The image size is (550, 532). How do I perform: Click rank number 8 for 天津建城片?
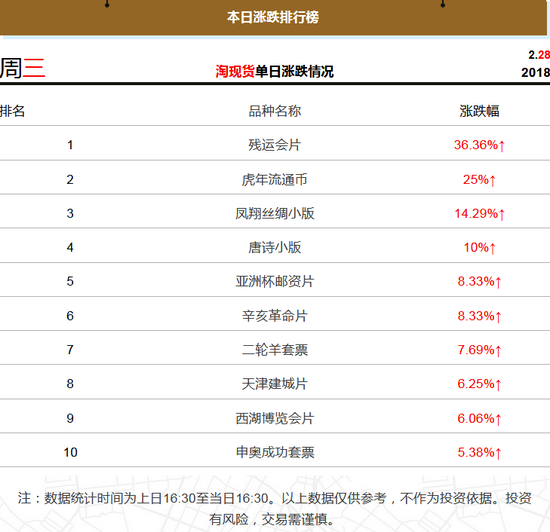pos(70,384)
